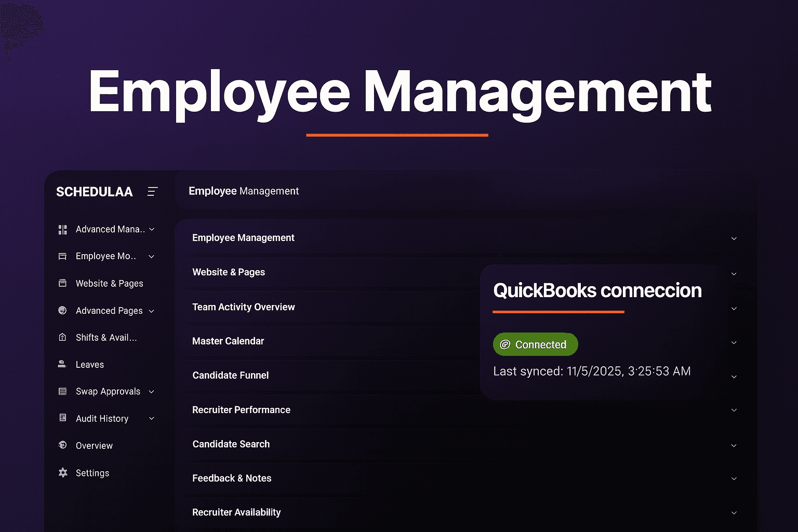Expand the Advanced Pages sidebar chevron
The width and height of the screenshot is (798, 532).
[152, 311]
